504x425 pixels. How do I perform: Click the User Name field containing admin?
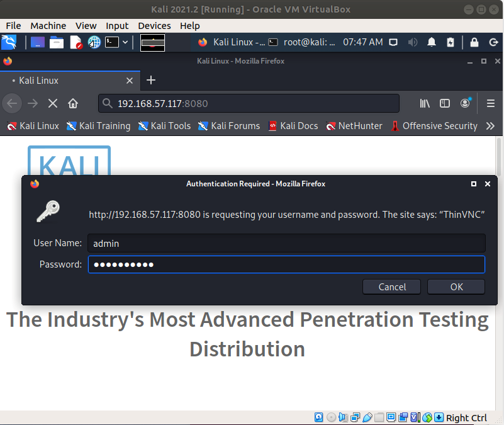[x=286, y=243]
